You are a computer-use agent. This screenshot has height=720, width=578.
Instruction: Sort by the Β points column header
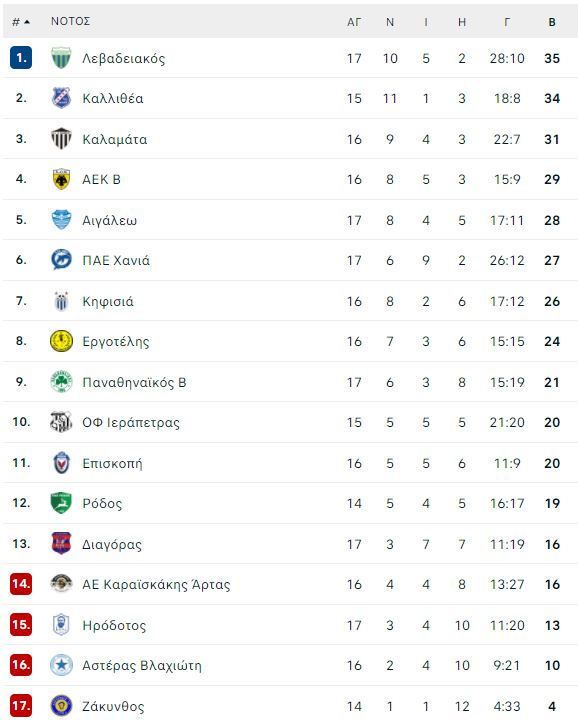tap(552, 22)
